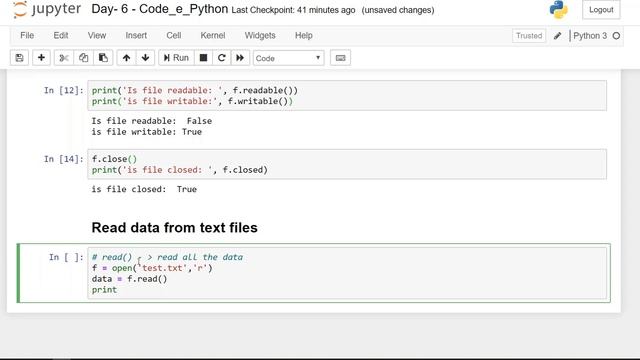Image resolution: width=640 pixels, height=360 pixels.
Task: Click output text 'is file writable: True'
Action: pos(147,132)
